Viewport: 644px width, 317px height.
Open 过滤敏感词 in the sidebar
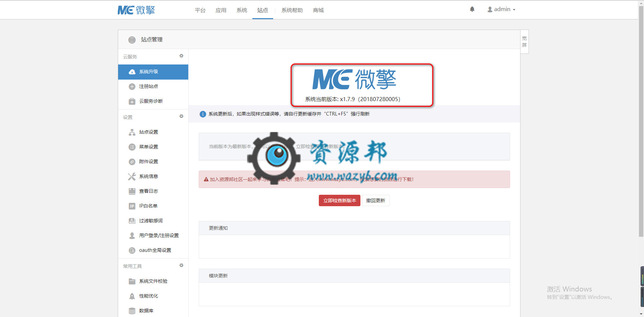(153, 221)
